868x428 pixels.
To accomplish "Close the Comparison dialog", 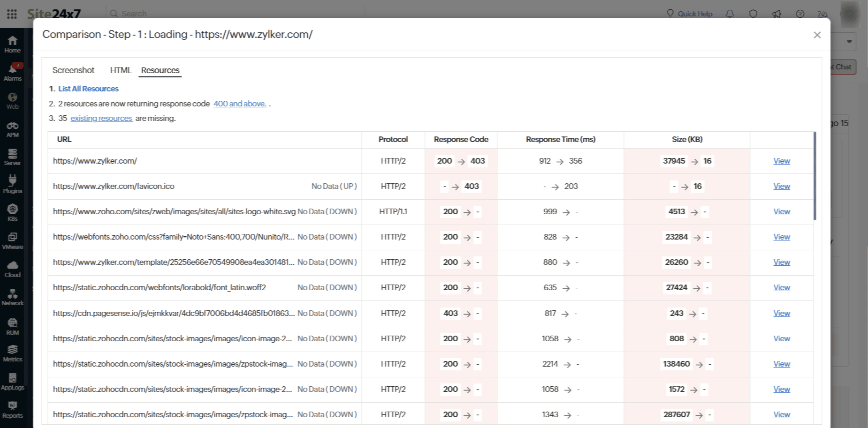I will (817, 35).
